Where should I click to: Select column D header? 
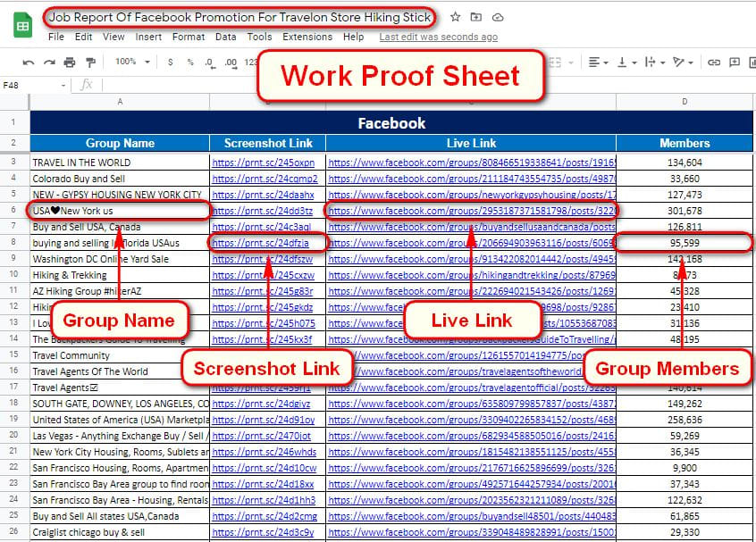(685, 102)
